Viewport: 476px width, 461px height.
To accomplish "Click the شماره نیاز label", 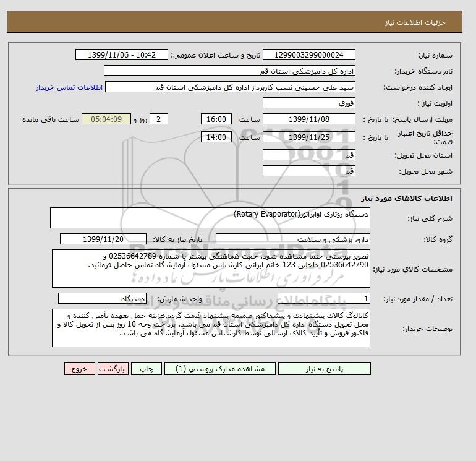I will [435, 55].
